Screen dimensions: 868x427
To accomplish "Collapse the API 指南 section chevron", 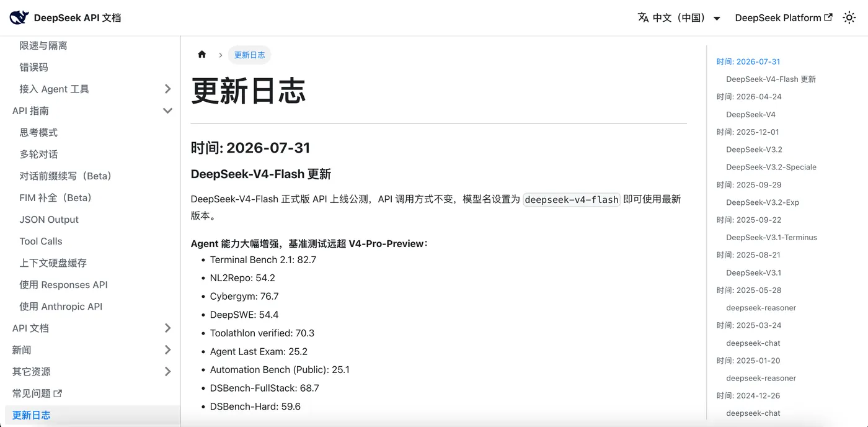I will tap(167, 110).
